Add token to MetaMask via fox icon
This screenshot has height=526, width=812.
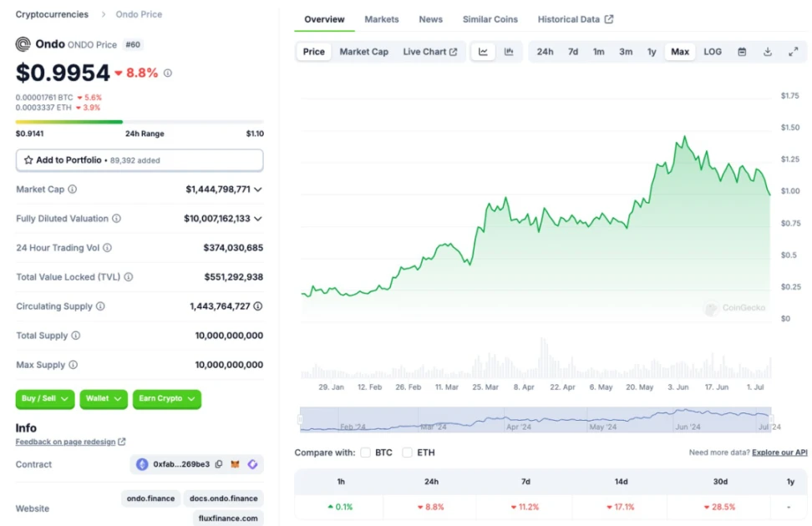(236, 464)
